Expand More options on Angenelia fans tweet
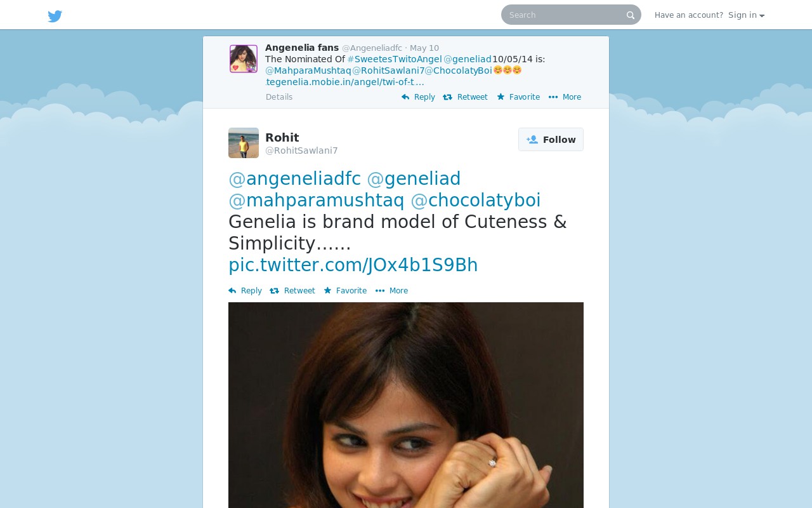812x508 pixels. [565, 97]
